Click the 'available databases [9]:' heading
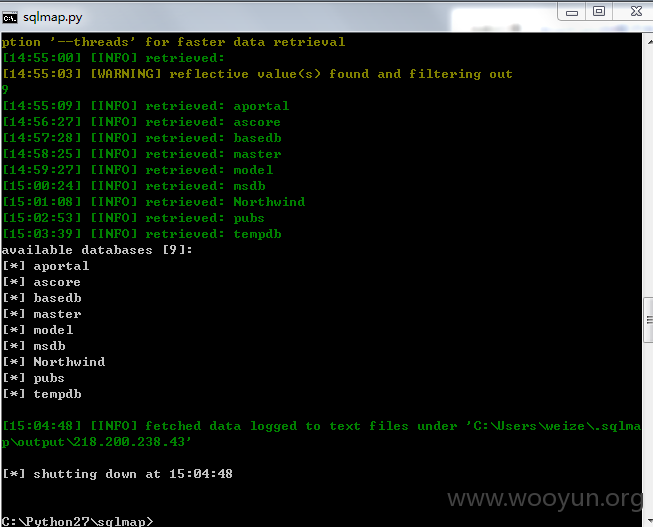Viewport: 653px width, 527px height. click(97, 250)
